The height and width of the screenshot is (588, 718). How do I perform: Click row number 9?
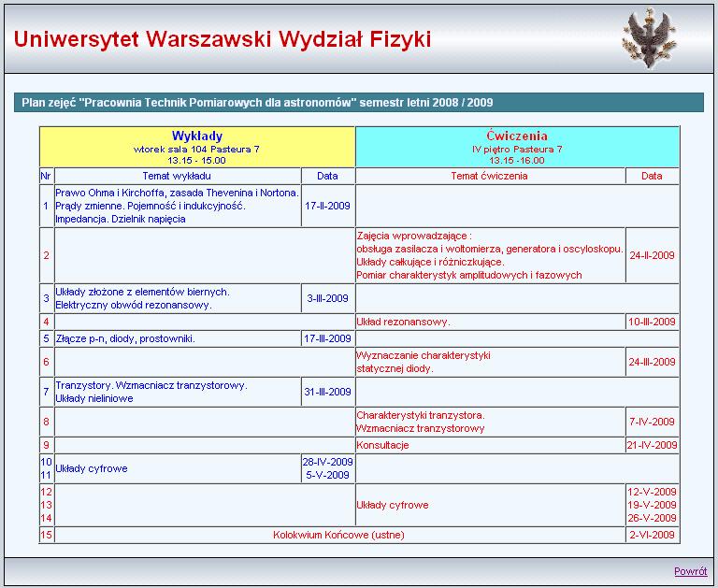46,445
